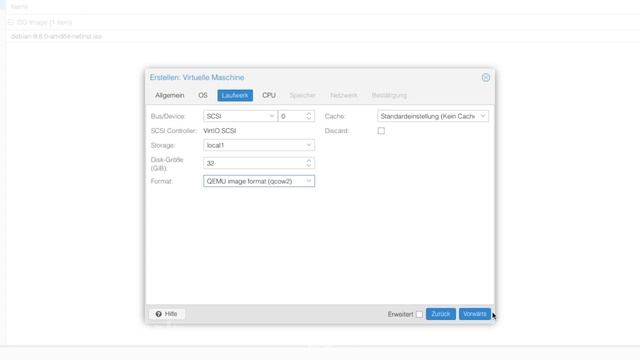Open the Allgemein tab

169,95
